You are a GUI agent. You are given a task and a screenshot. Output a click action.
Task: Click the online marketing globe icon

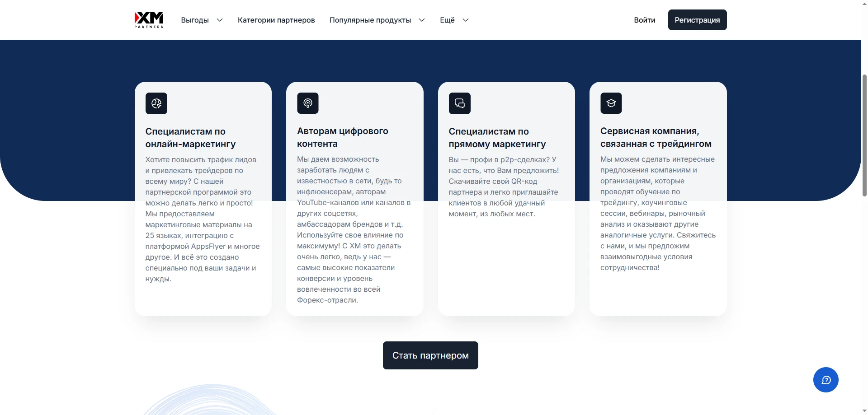(x=156, y=103)
